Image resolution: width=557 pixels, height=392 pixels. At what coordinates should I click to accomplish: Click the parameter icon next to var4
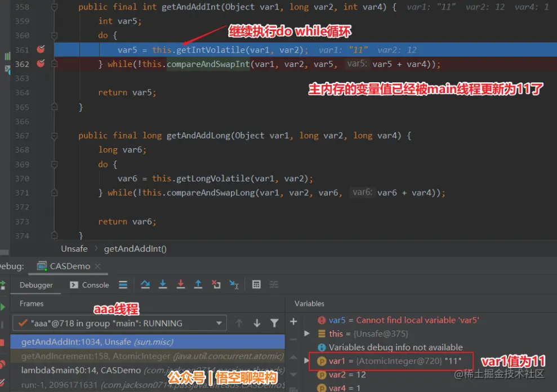(x=322, y=388)
